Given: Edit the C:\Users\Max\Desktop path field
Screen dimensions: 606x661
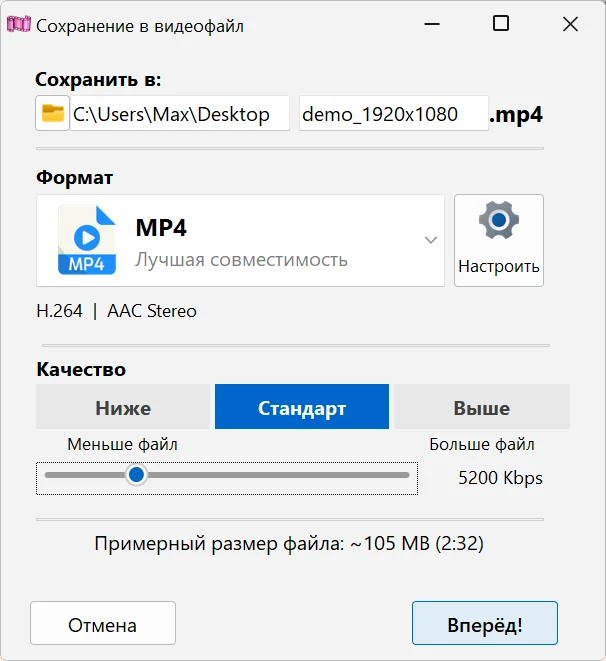Looking at the screenshot, I should (x=180, y=113).
